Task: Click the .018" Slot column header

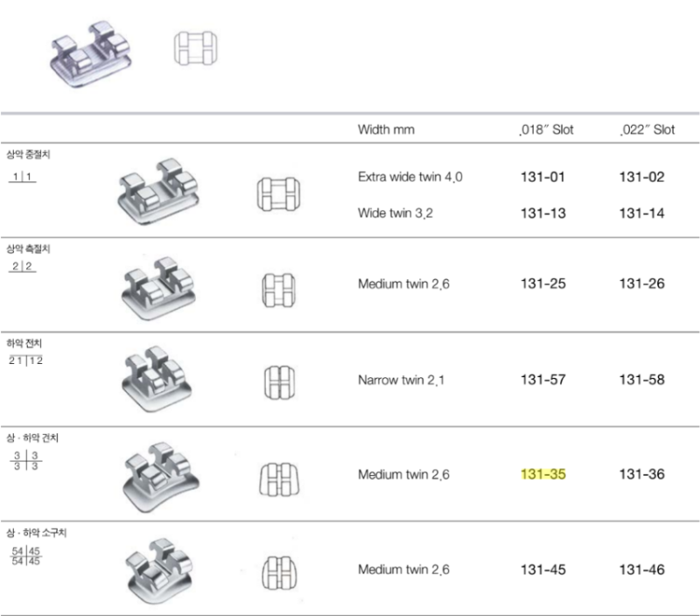Action: (546, 129)
